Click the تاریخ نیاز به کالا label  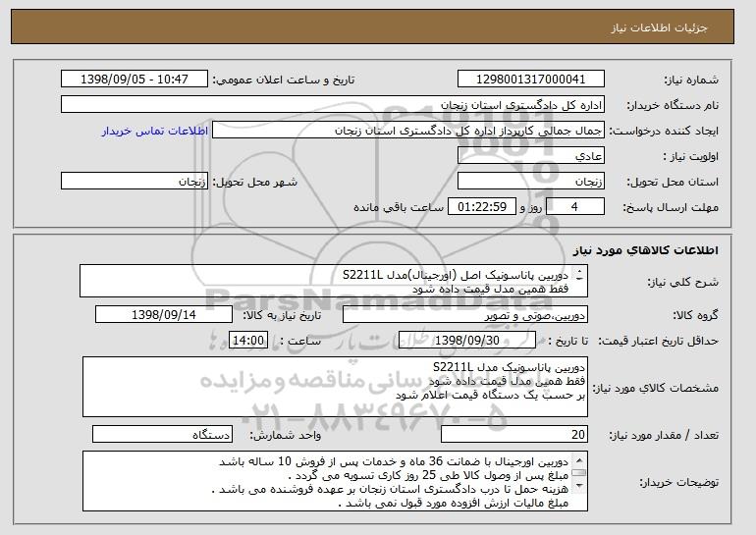[x=282, y=316]
